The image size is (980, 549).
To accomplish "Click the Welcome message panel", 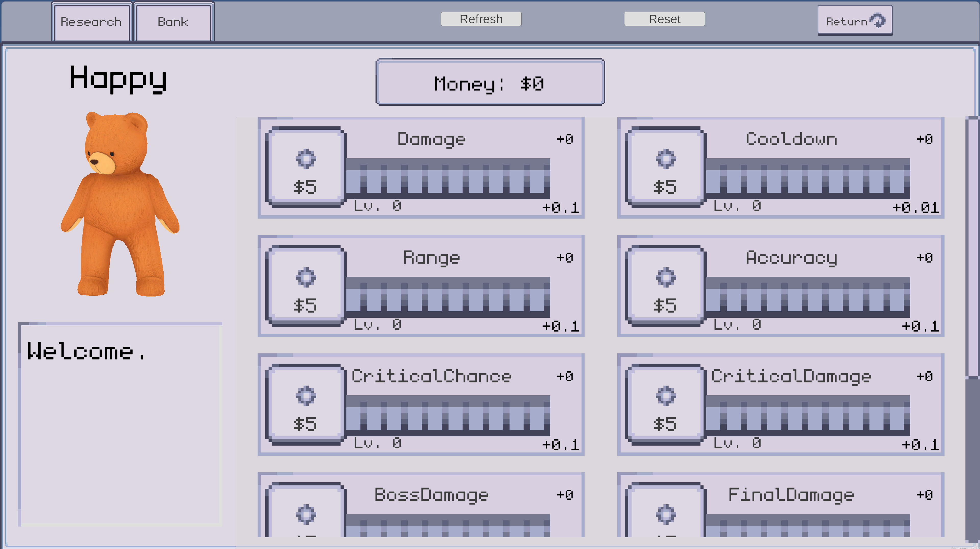I will 120,424.
